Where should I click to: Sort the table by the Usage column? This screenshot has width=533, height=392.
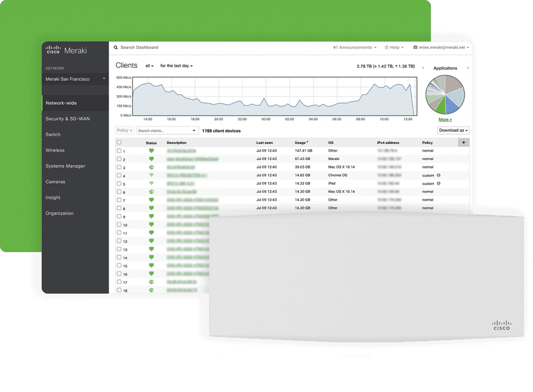(301, 143)
